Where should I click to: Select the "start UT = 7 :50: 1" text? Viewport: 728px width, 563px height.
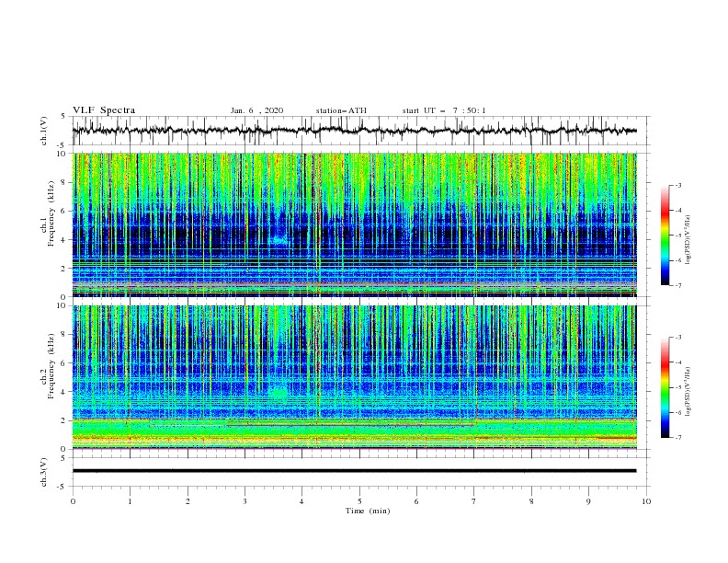click(x=443, y=110)
